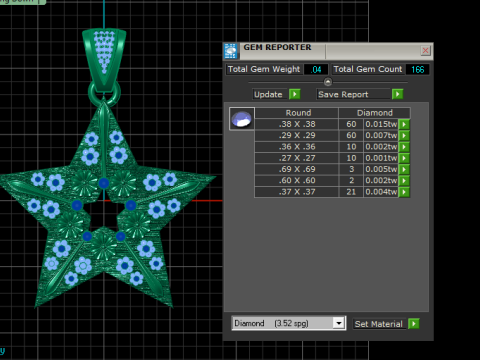Screen dimensions: 480x360
Task: Select the .27 X .27 size cell
Action: pos(297,158)
